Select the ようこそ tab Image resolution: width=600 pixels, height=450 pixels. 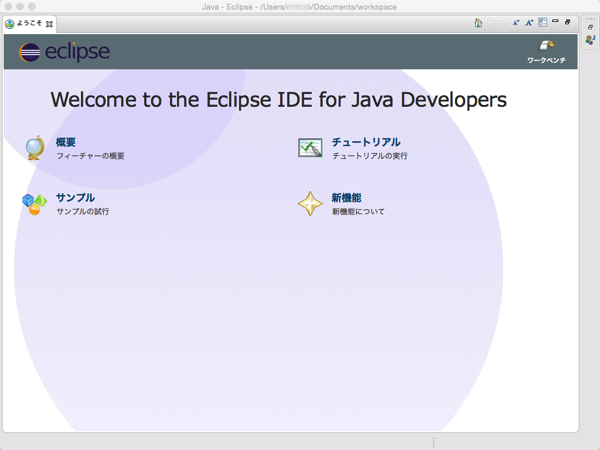pyautogui.click(x=29, y=23)
